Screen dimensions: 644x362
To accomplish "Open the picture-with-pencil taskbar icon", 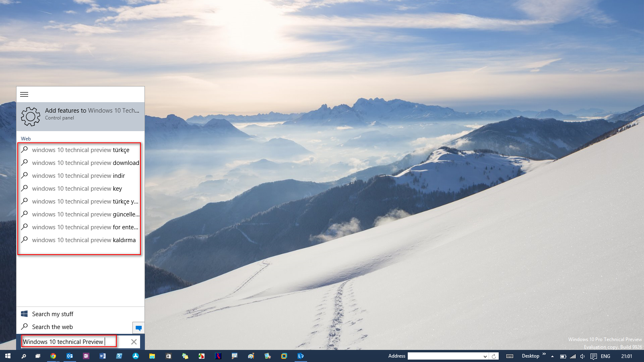I will pos(268,356).
